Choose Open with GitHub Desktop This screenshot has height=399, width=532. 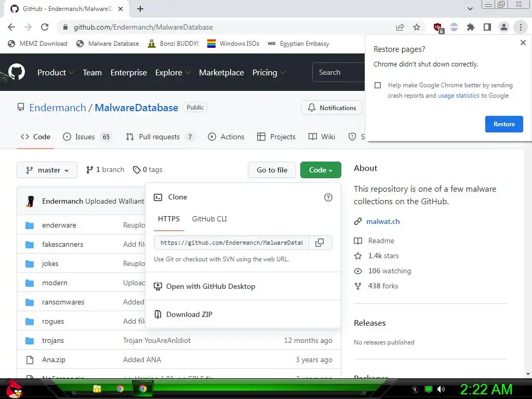pyautogui.click(x=205, y=286)
